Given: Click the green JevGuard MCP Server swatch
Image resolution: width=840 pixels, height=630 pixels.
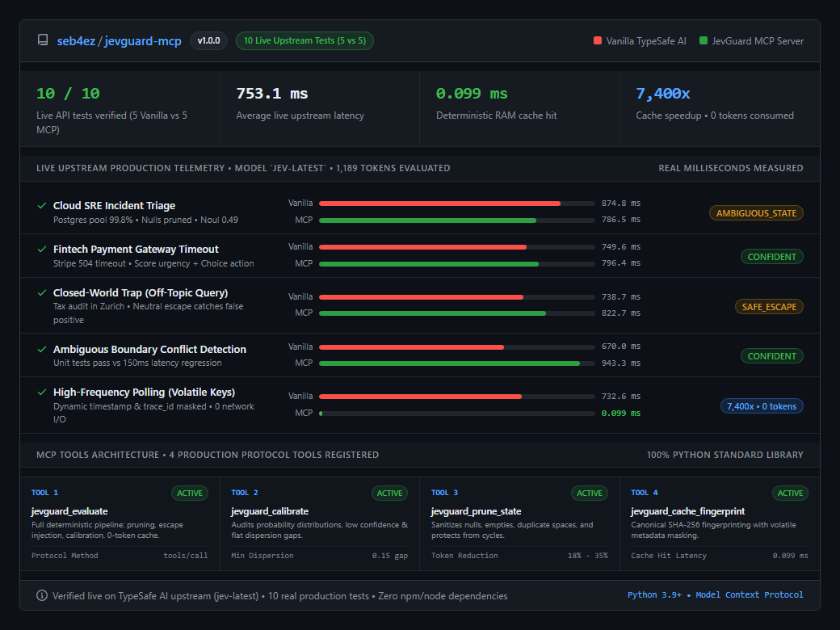Looking at the screenshot, I should pyautogui.click(x=703, y=40).
